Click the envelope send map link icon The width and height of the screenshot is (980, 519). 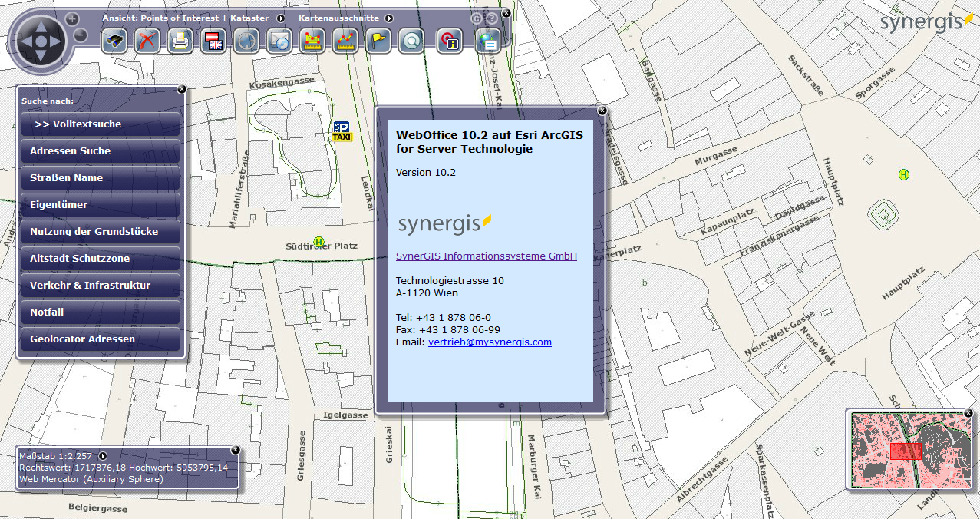[278, 41]
